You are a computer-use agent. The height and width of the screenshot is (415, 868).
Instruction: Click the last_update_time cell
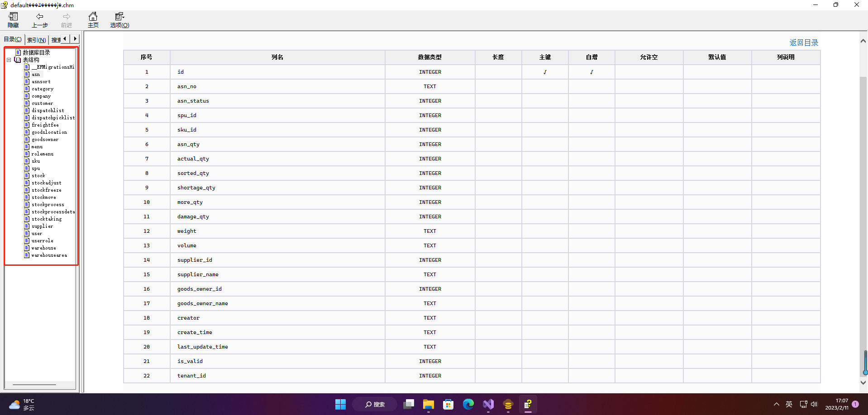point(277,347)
